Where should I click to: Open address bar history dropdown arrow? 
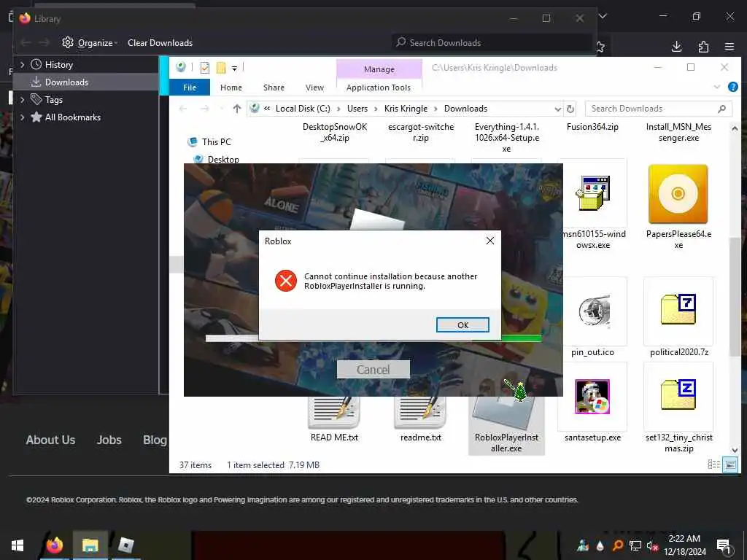(x=557, y=109)
